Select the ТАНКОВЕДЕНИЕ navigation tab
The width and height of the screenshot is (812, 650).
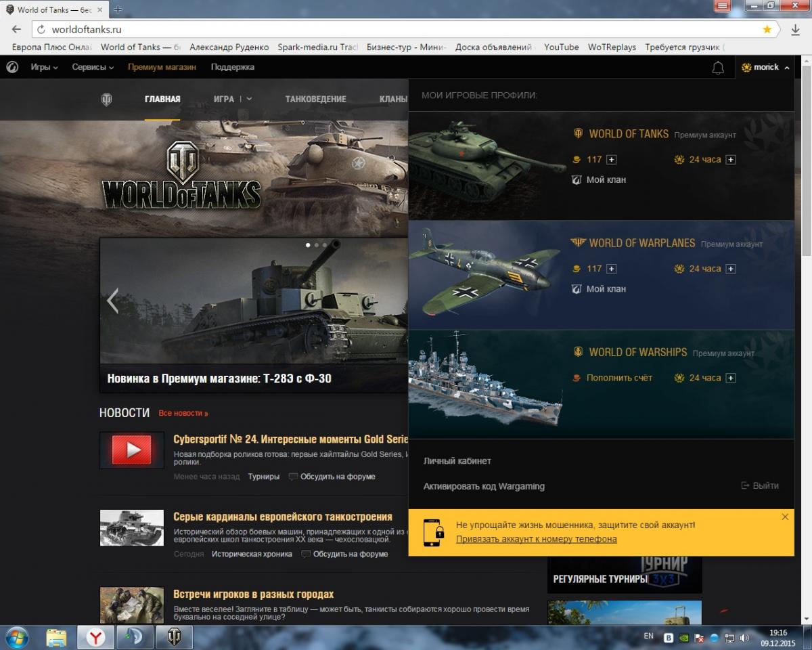click(x=315, y=99)
